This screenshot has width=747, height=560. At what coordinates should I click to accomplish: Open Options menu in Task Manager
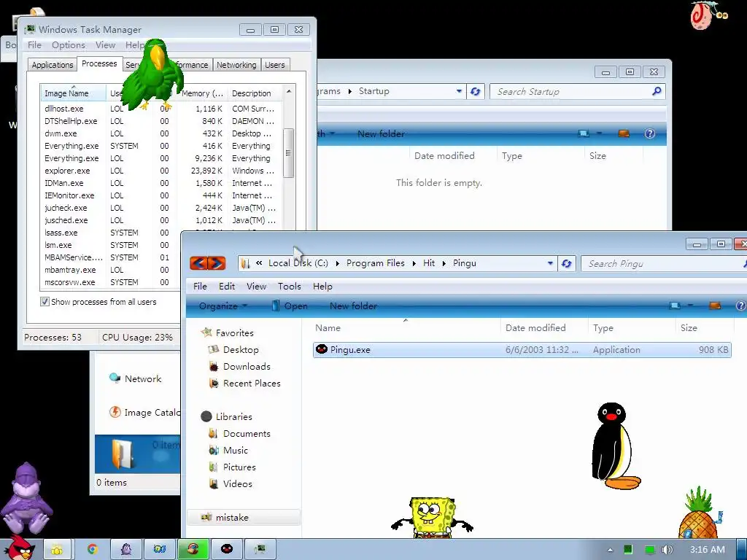click(x=69, y=44)
